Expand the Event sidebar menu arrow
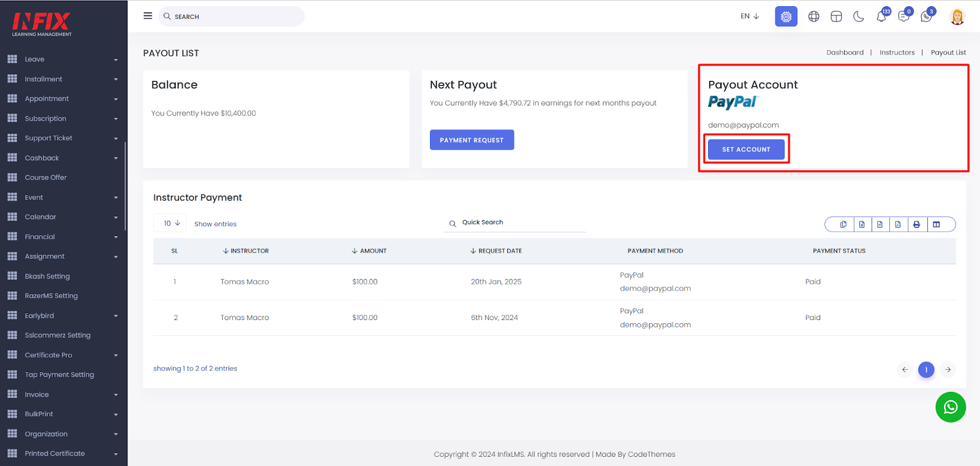The width and height of the screenshot is (980, 466). click(116, 197)
